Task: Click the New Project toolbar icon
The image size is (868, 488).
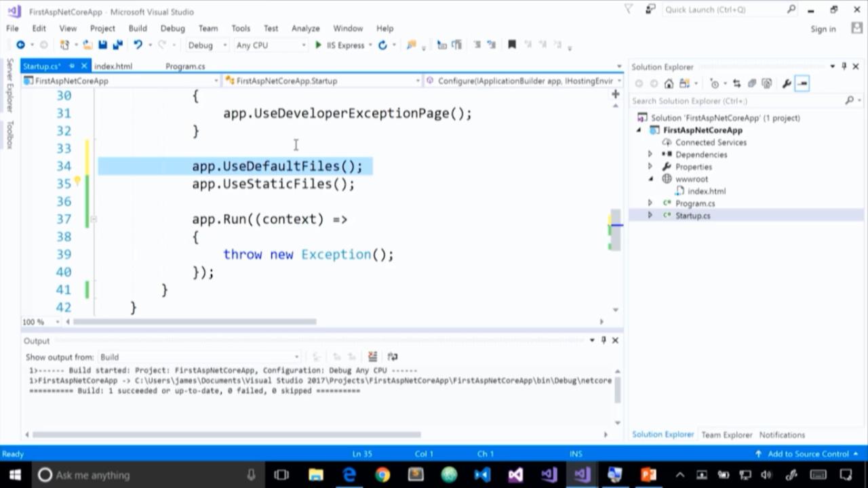Action: coord(64,45)
